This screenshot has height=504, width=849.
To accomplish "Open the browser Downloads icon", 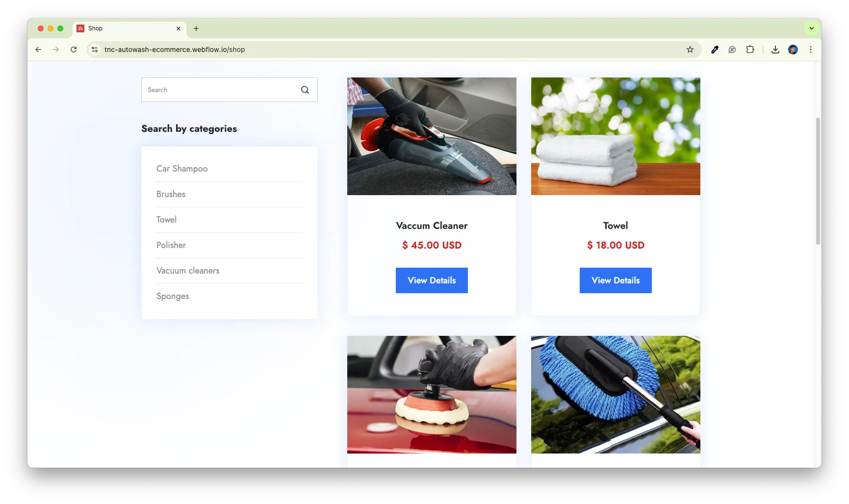I will [775, 50].
